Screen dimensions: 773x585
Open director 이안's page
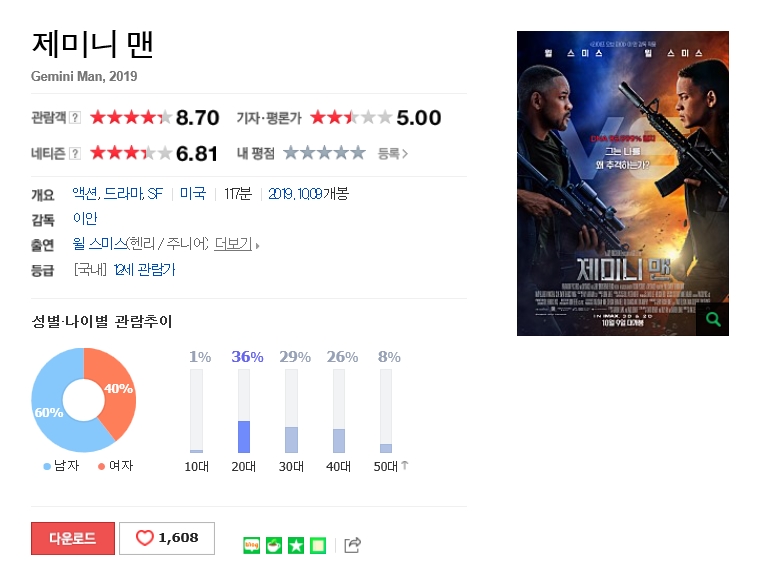click(85, 218)
